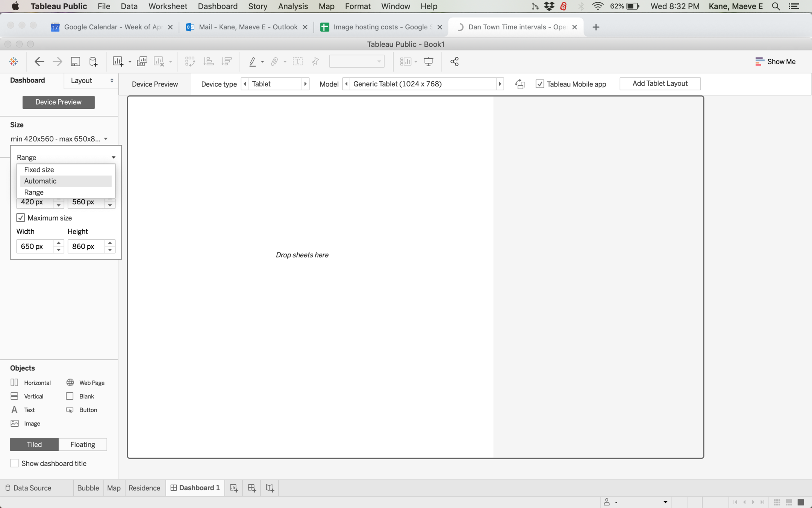Click the Add Tablet Layout button

click(660, 84)
